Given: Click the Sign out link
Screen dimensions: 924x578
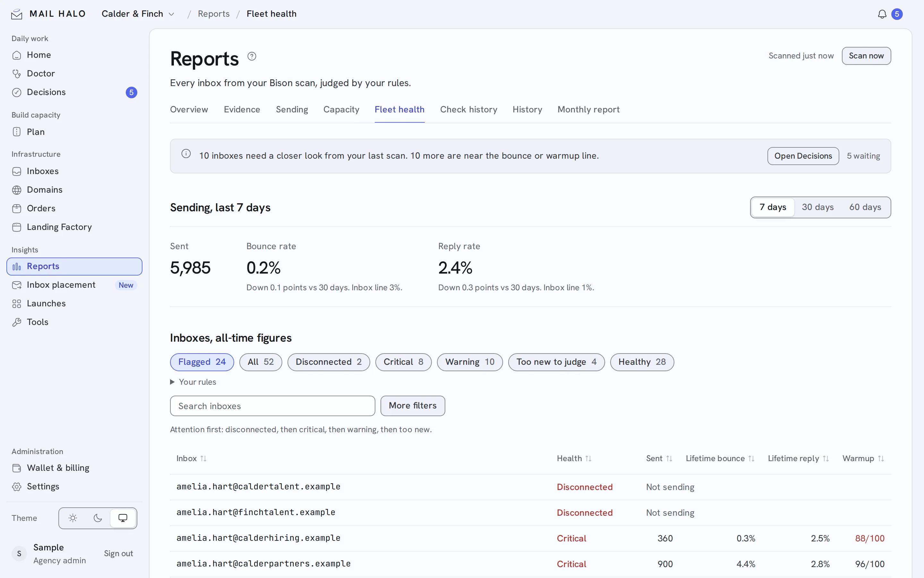Looking at the screenshot, I should tap(118, 554).
